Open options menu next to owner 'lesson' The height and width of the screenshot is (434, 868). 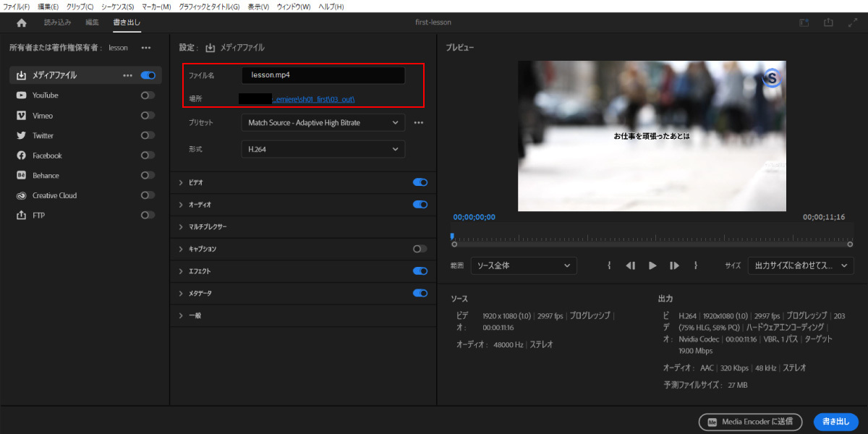pos(146,48)
